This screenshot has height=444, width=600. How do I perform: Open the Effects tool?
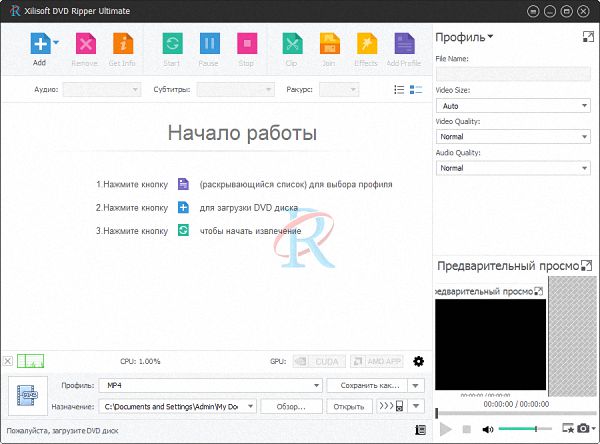tap(365, 46)
